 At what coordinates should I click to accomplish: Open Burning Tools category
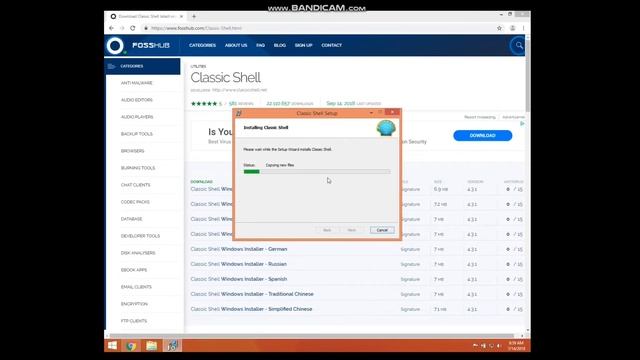click(138, 168)
